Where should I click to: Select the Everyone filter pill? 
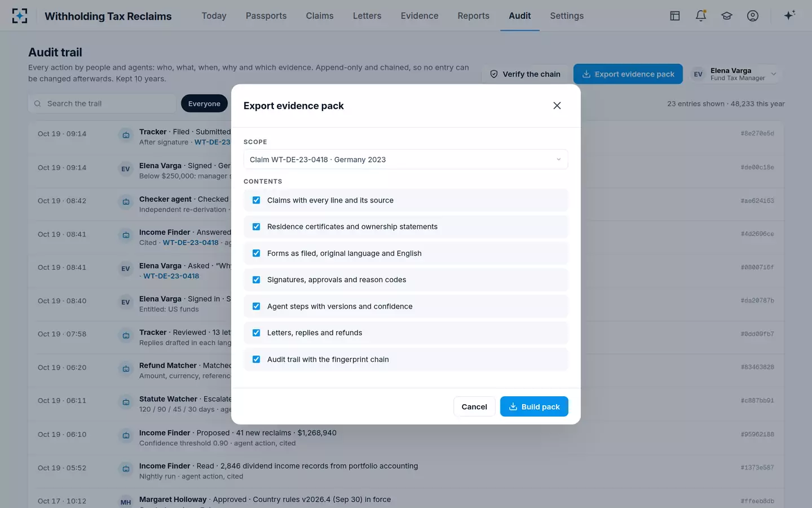[204, 104]
